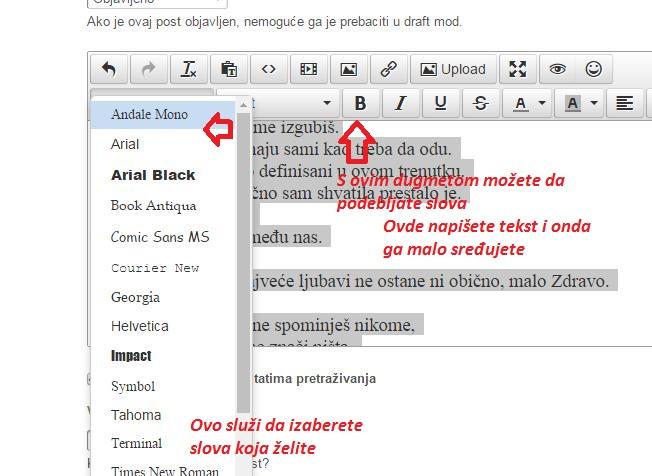Screen dimensions: 652x476
Task: Open the background color dropdown arrow
Action: coord(594,103)
